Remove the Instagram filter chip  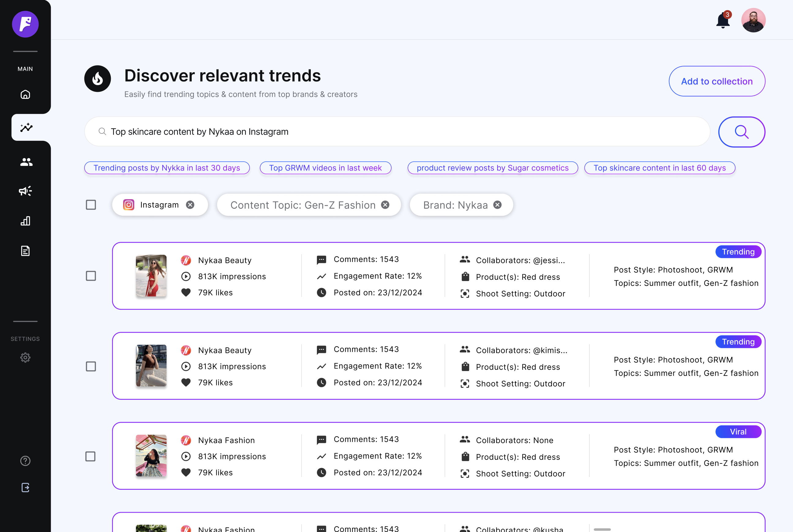pyautogui.click(x=190, y=204)
